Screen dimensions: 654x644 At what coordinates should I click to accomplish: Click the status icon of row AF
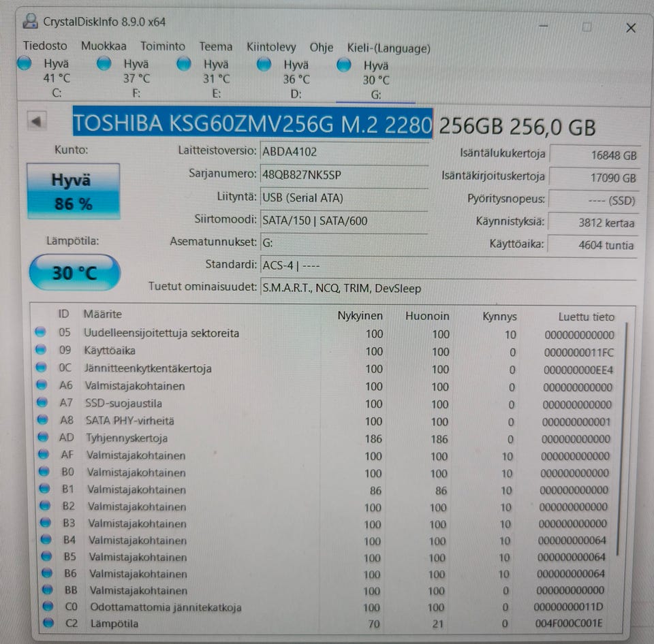coord(44,454)
